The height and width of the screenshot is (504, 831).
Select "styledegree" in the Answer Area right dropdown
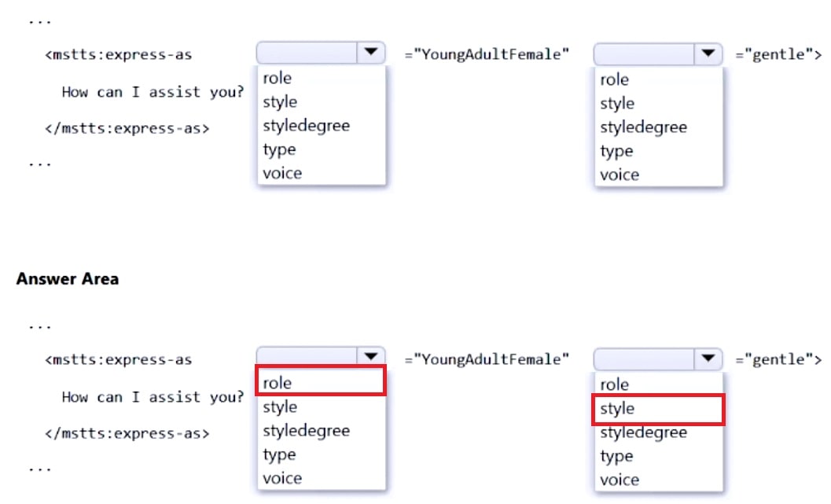(643, 432)
